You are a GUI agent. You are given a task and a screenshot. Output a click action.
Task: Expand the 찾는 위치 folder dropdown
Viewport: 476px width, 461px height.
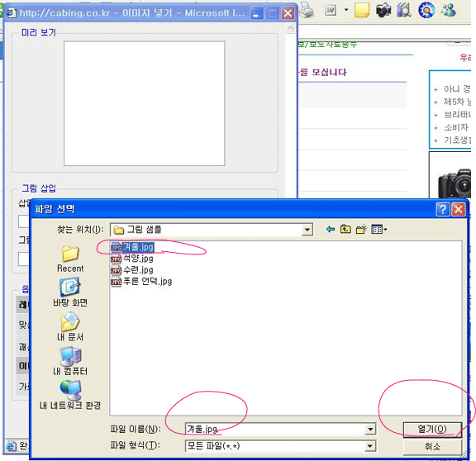[307, 230]
